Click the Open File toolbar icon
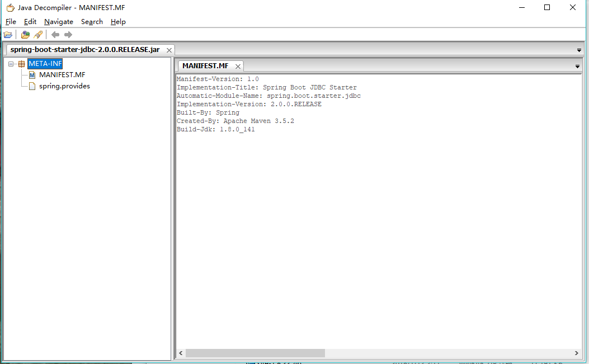 [x=8, y=35]
